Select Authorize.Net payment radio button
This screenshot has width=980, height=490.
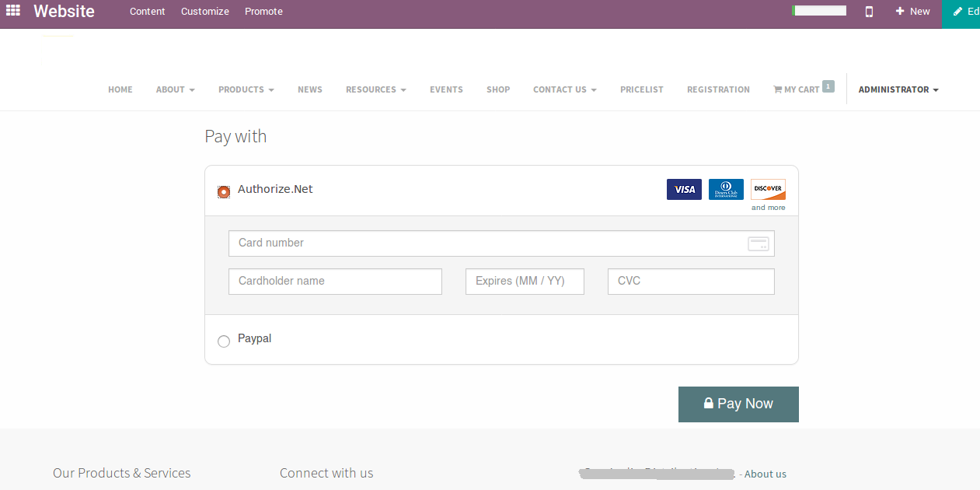224,191
